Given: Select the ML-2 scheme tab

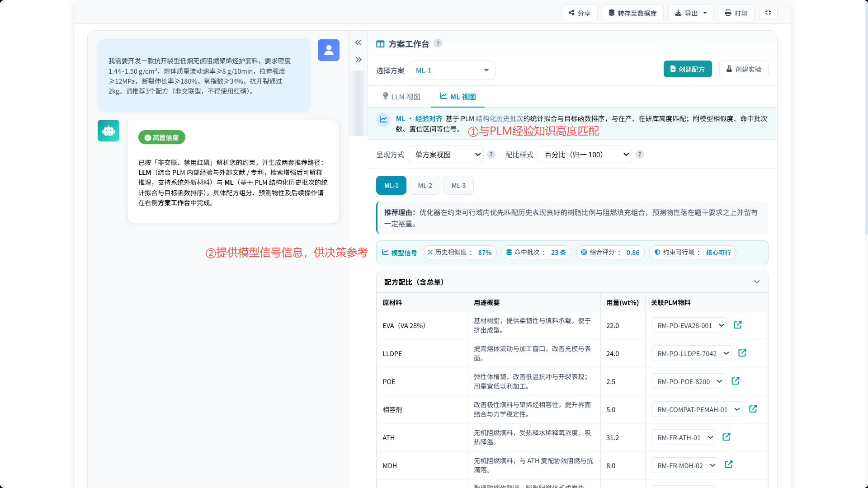Looking at the screenshot, I should pyautogui.click(x=425, y=185).
